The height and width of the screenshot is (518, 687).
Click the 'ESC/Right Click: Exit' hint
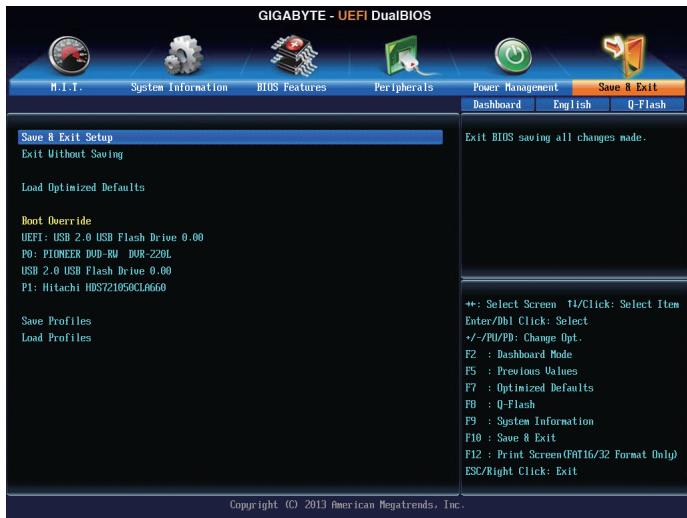point(521,471)
